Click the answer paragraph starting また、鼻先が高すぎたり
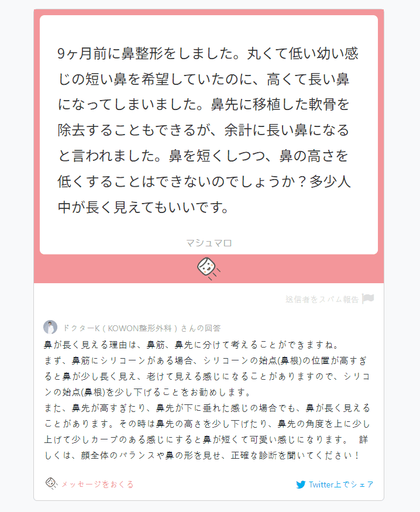 (207, 424)
